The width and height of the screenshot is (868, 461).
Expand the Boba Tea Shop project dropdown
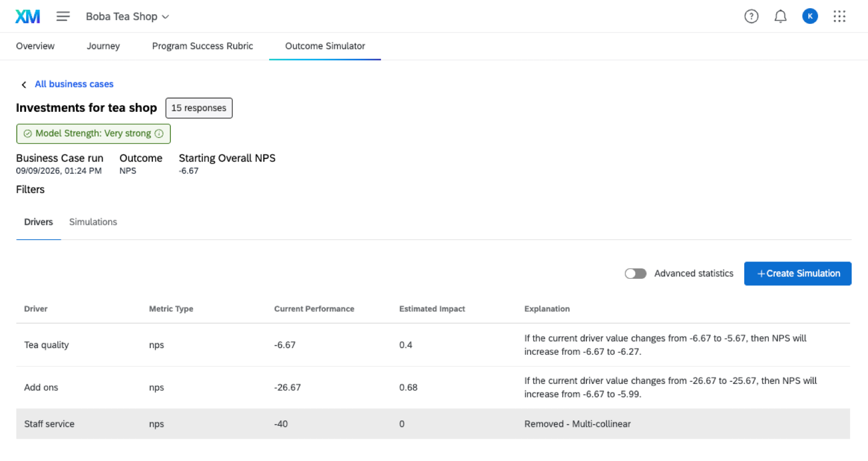click(127, 16)
